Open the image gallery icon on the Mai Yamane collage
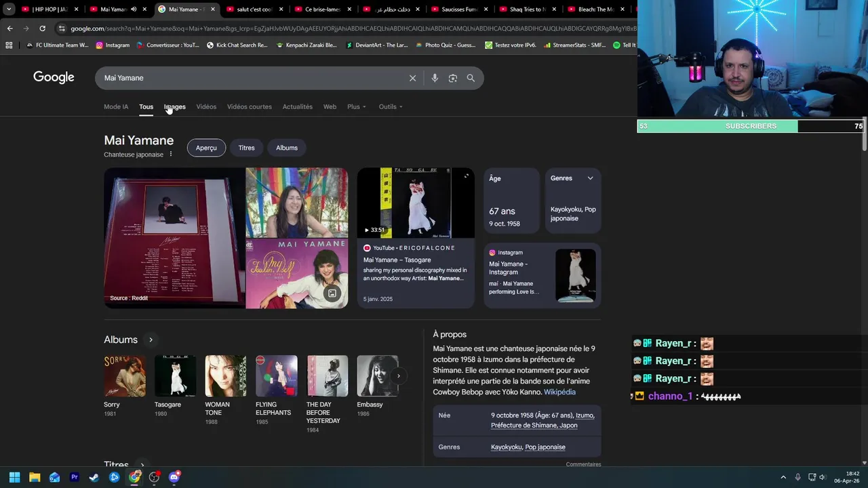This screenshot has width=868, height=488. 332,293
